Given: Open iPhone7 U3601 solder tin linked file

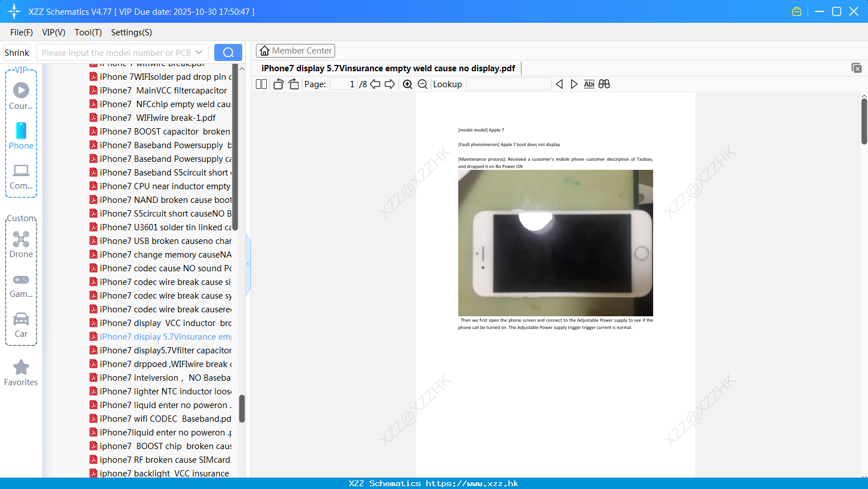Looking at the screenshot, I should [x=161, y=227].
